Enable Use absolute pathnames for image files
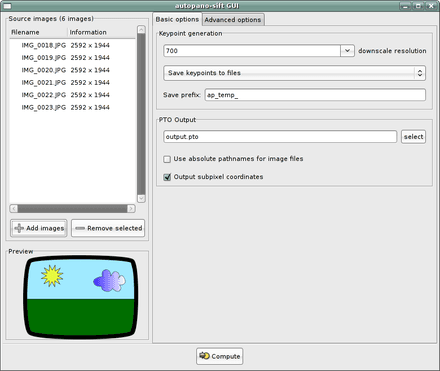 click(167, 159)
